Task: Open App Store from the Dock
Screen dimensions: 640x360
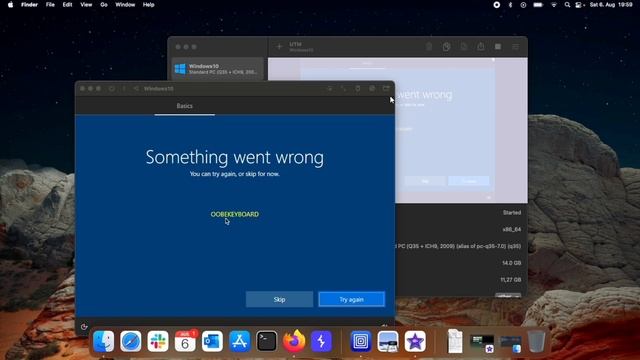Action: click(240, 341)
